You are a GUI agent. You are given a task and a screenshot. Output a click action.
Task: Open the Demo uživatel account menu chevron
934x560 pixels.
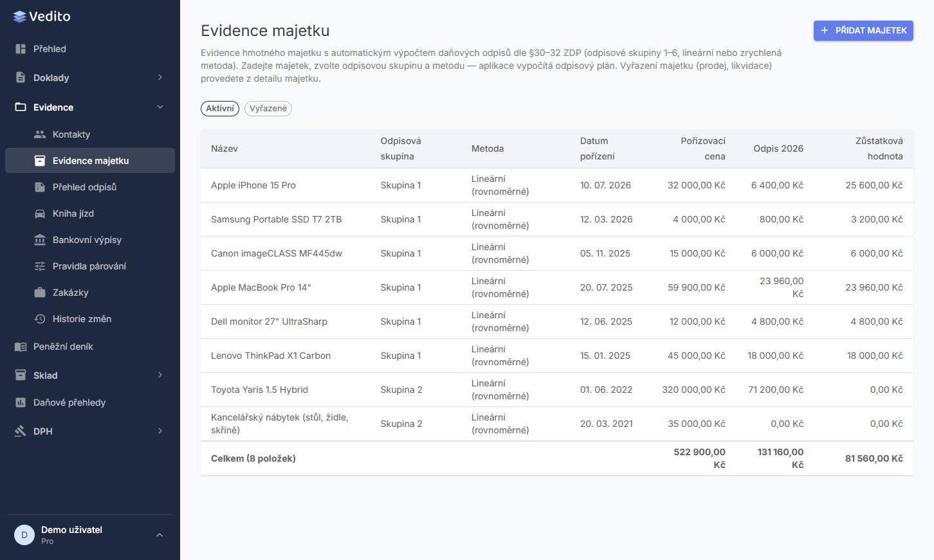[x=160, y=535]
